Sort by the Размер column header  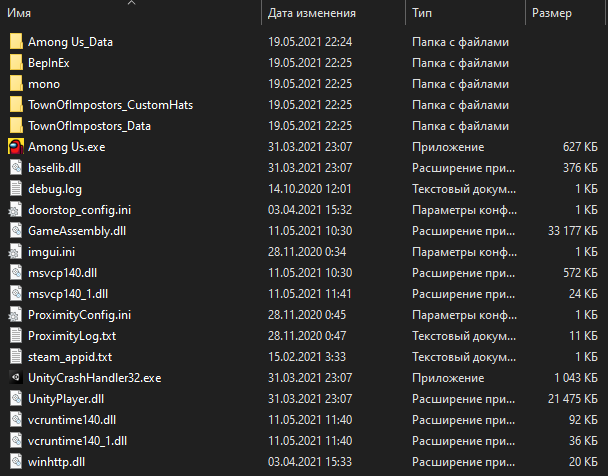(x=552, y=13)
